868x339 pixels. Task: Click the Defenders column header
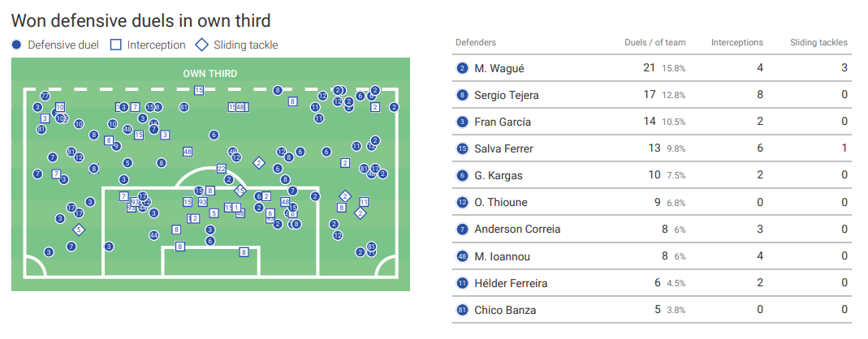click(476, 43)
